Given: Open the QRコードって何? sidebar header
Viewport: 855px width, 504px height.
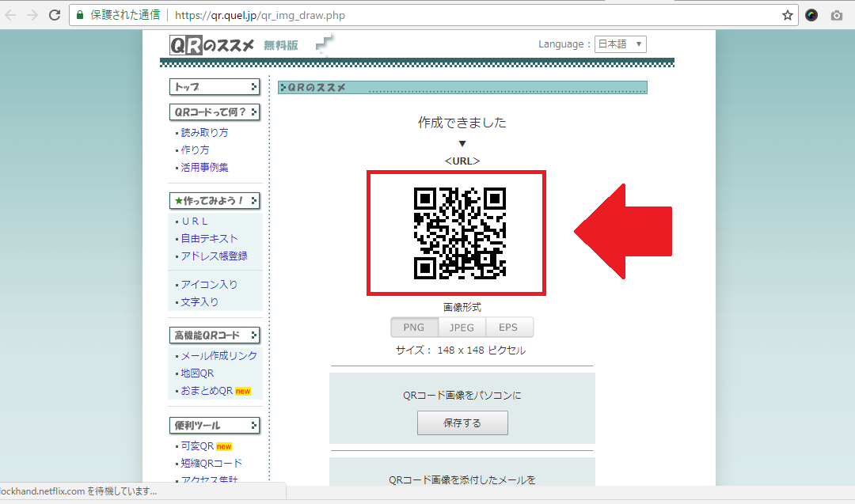Looking at the screenshot, I should coord(215,112).
